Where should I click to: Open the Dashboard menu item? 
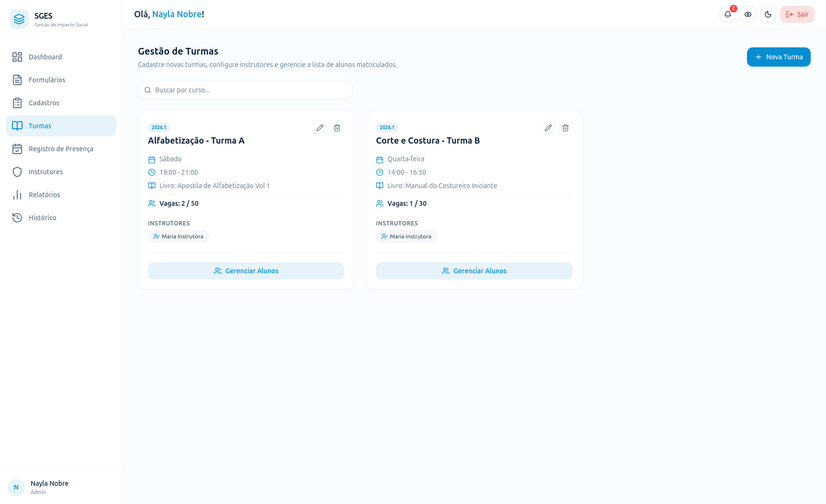(61, 57)
